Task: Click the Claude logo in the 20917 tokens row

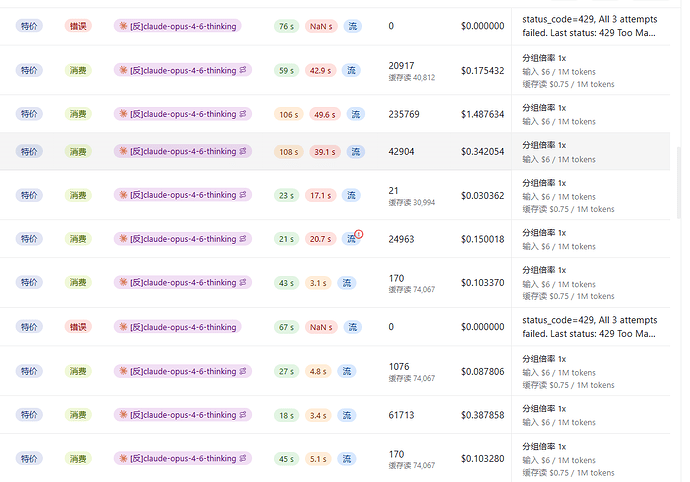Action: pyautogui.click(x=123, y=70)
